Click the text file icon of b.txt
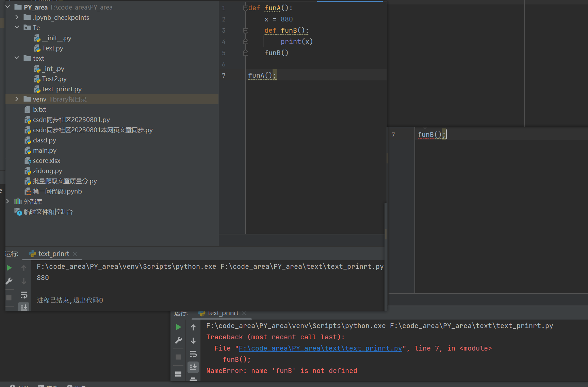This screenshot has width=588, height=387. click(28, 109)
